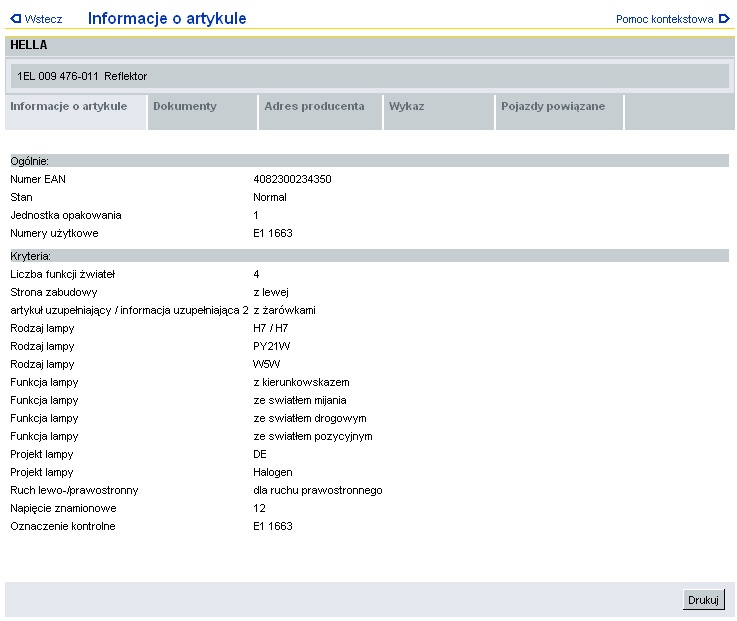737x621 pixels.
Task: Click Oznaczenie kontrolne value E1 1663
Action: tap(273, 527)
